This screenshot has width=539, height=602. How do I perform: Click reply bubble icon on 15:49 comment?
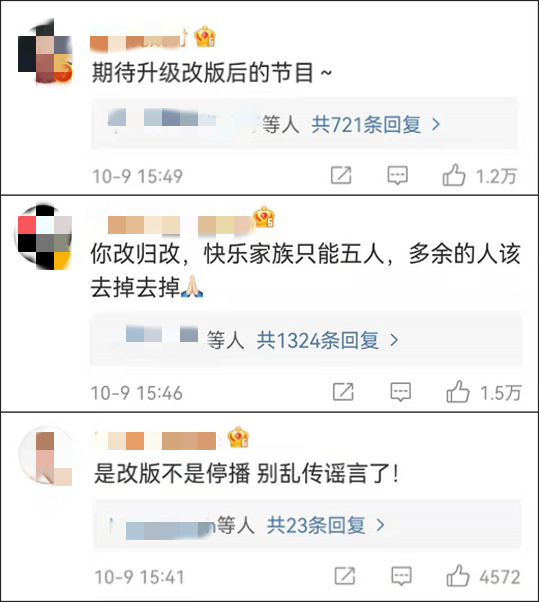click(x=397, y=176)
